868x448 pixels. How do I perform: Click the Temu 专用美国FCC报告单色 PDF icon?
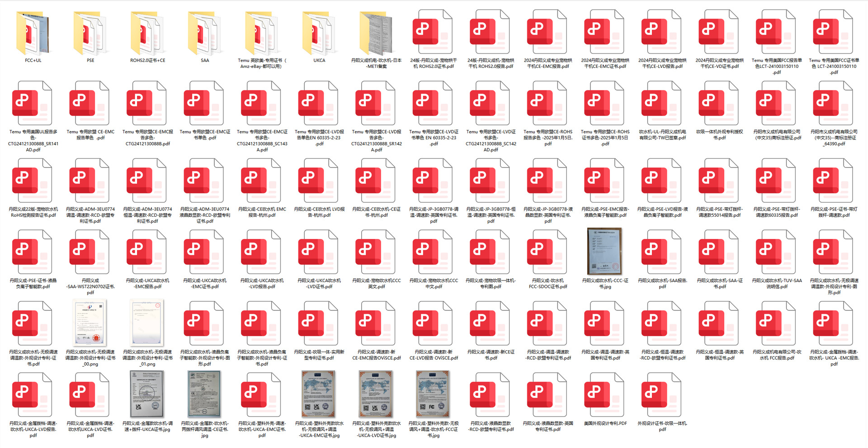777,33
